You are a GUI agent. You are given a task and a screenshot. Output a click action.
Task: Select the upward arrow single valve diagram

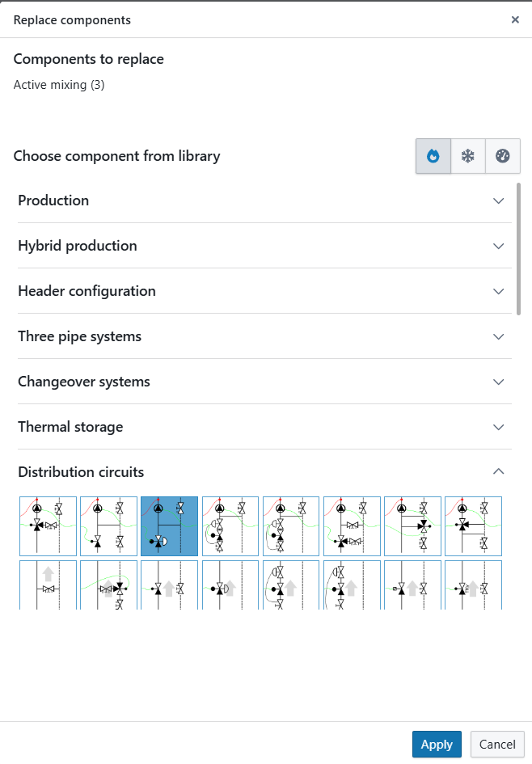(49, 585)
